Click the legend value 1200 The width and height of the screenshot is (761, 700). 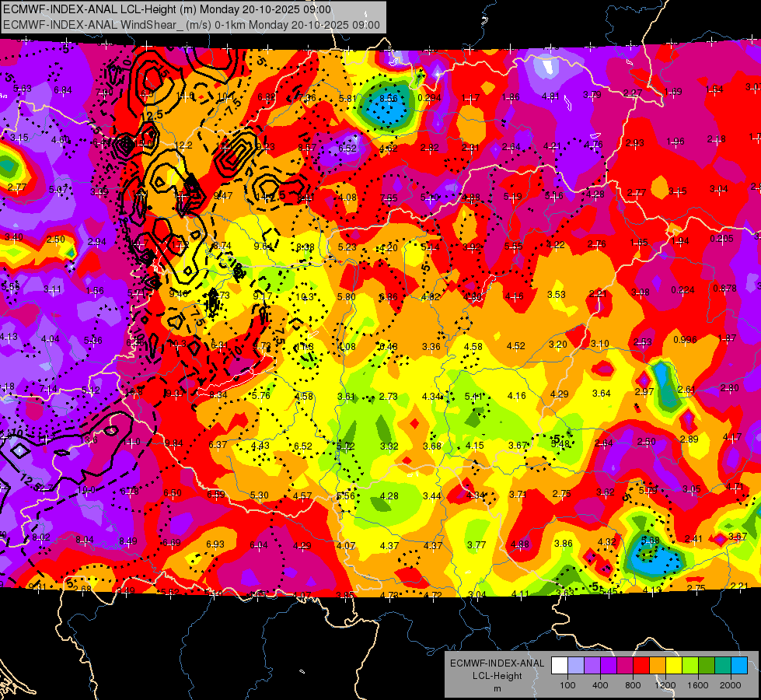point(665,685)
